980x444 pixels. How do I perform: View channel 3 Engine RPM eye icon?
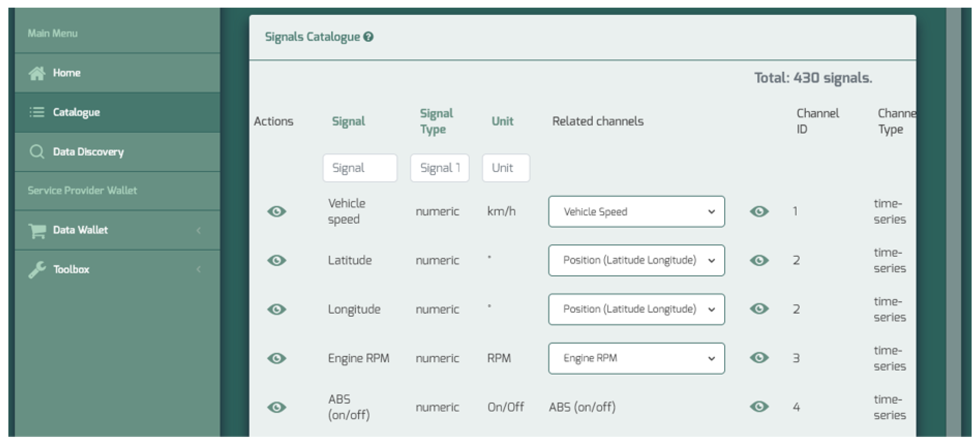(759, 358)
